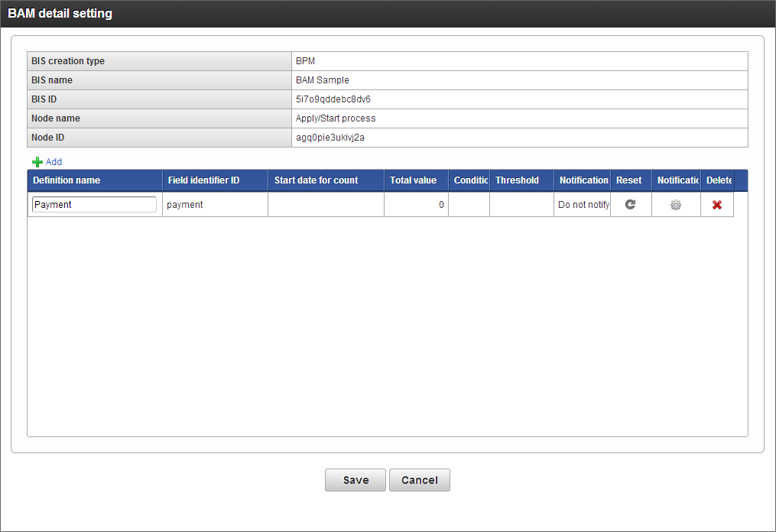Open notification settings gear in Payment row
The image size is (776, 532).
[x=676, y=205]
